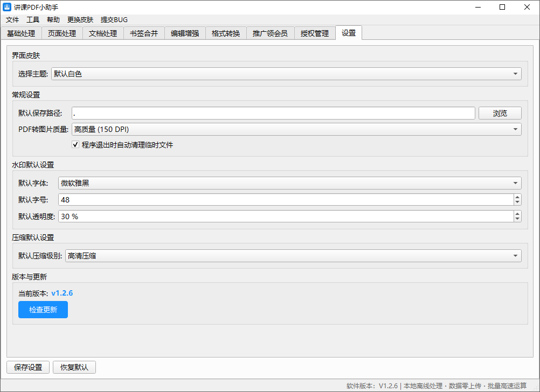
Task: Click the 默认透明度 field showing 30 %
Action: click(286, 216)
